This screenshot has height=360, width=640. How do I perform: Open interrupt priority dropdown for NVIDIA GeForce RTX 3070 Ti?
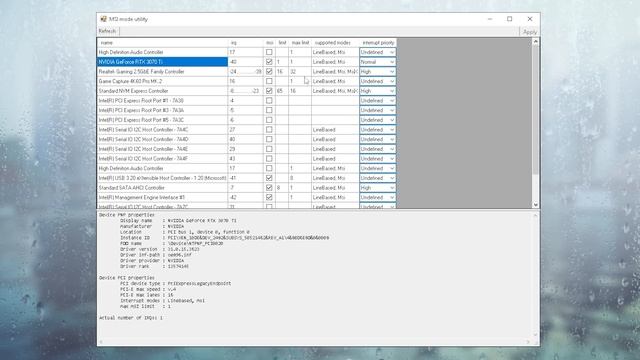click(378, 62)
